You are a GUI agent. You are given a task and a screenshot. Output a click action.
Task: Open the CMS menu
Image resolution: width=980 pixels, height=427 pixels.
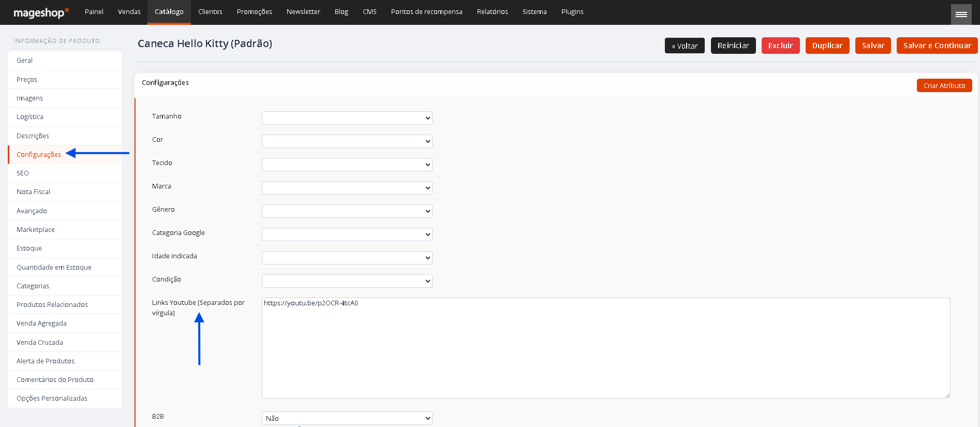pos(369,12)
